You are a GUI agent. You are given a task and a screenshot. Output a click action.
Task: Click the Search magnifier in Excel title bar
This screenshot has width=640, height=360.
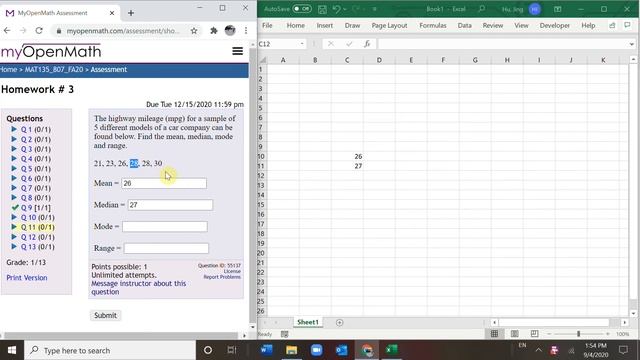[x=482, y=9]
